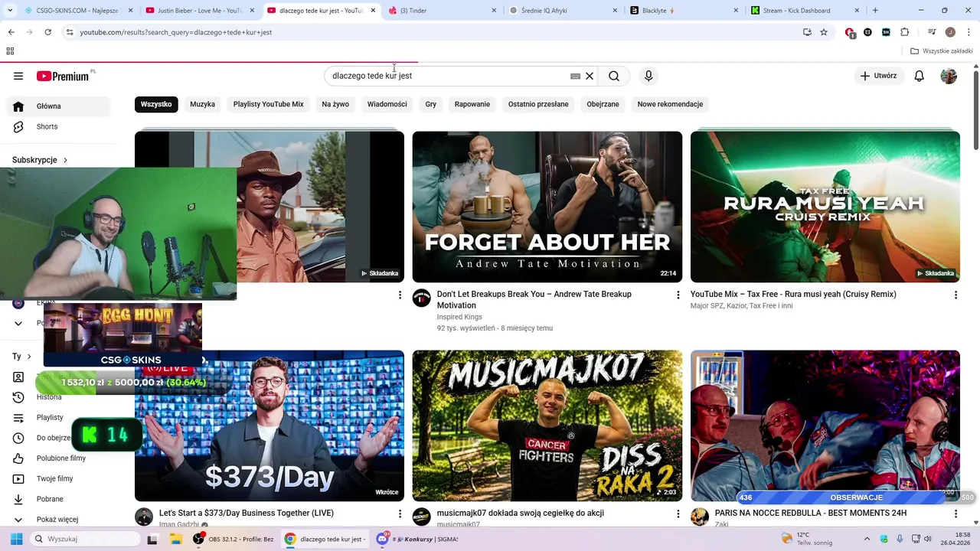Open more options for musicmajk07 video

coord(678,514)
